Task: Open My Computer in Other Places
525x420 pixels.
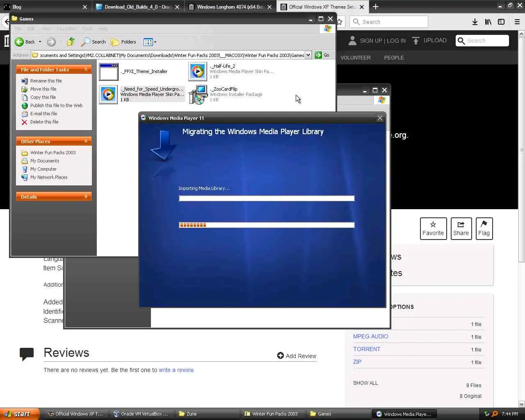Action: tap(43, 169)
